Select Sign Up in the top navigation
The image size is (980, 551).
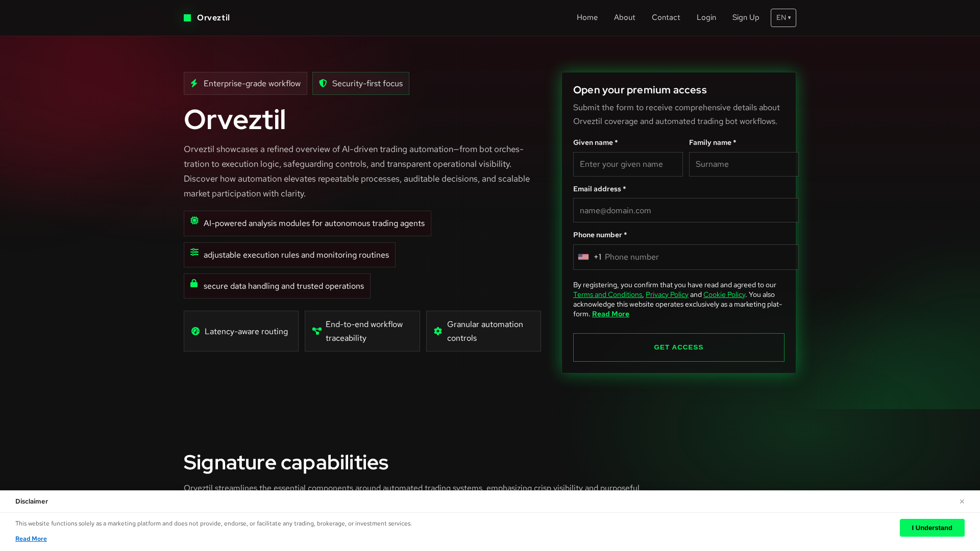pos(746,17)
